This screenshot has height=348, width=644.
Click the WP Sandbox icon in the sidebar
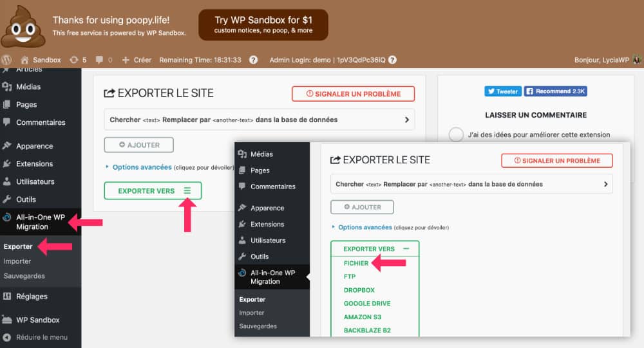pyautogui.click(x=7, y=319)
